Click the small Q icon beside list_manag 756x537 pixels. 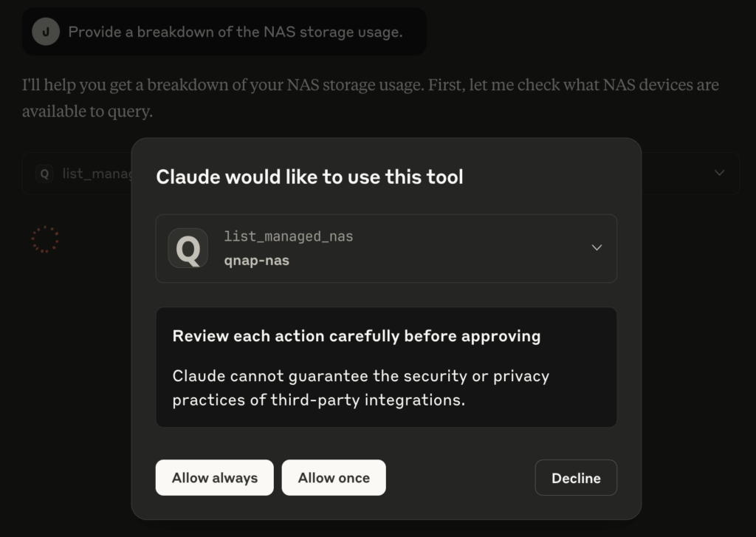click(x=44, y=174)
